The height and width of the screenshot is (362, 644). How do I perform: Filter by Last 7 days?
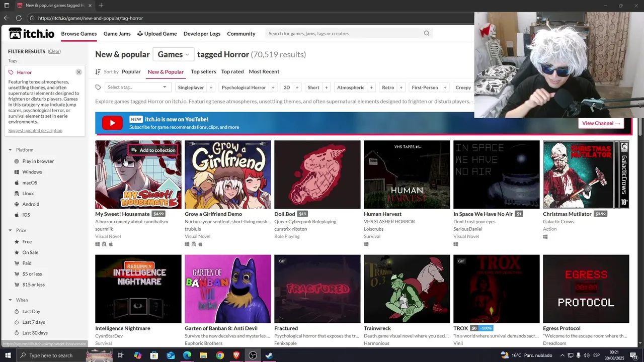click(33, 322)
